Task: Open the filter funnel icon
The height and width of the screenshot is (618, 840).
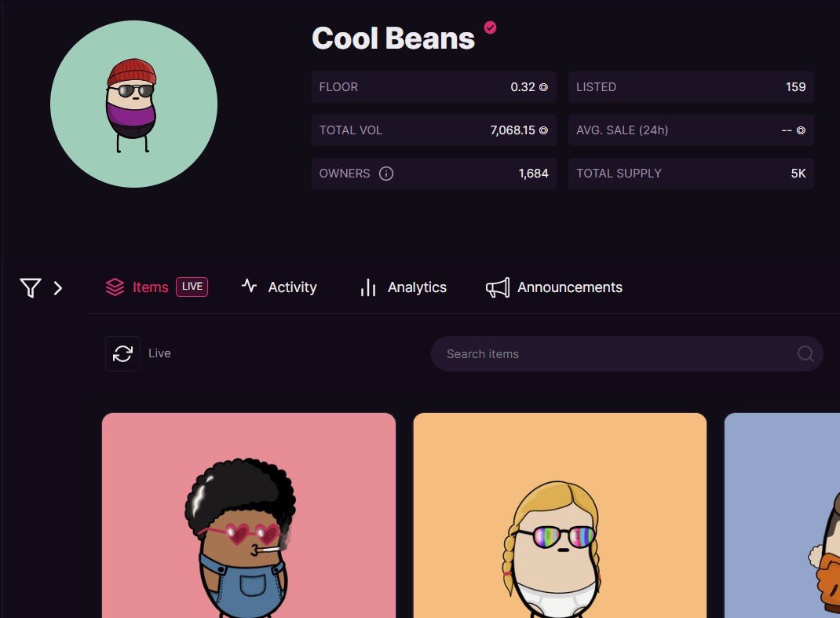Action: tap(31, 288)
